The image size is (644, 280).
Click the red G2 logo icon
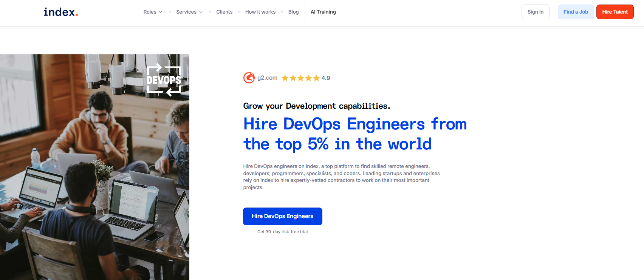(249, 78)
